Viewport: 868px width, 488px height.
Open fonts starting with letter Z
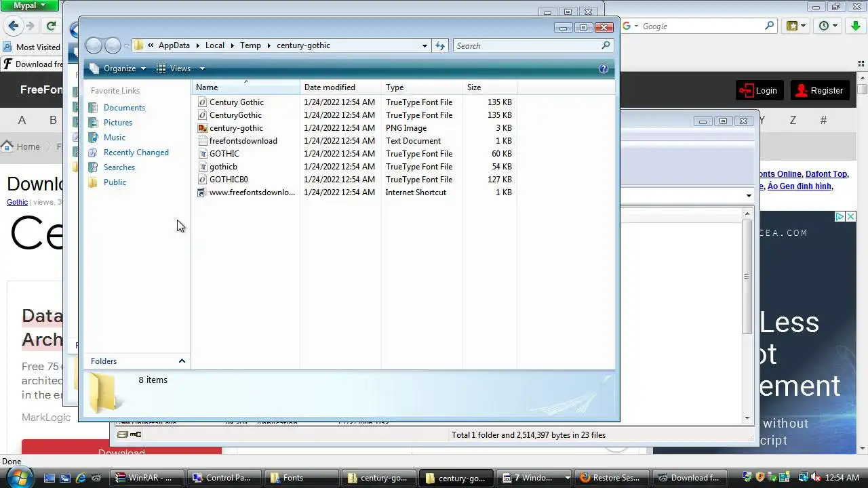[793, 120]
